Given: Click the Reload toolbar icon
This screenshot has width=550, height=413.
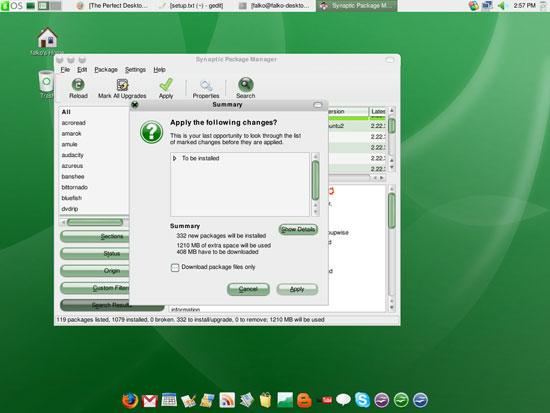Looking at the screenshot, I should click(78, 85).
